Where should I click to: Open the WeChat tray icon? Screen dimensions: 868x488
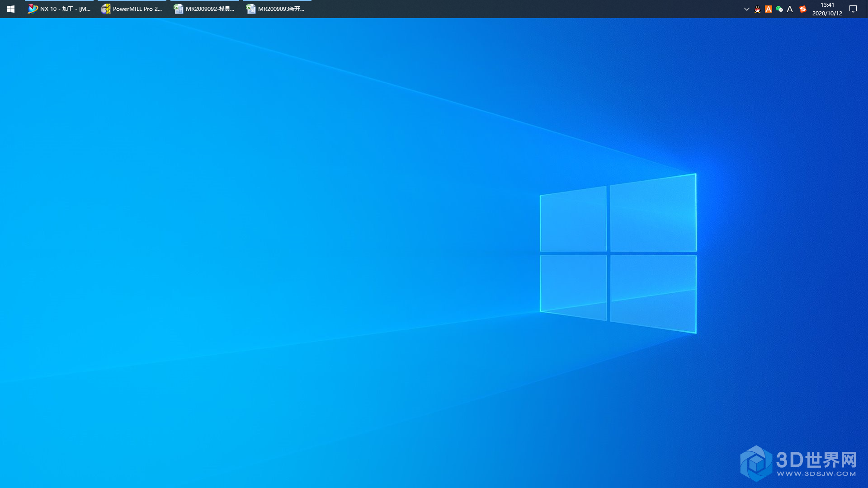click(779, 9)
